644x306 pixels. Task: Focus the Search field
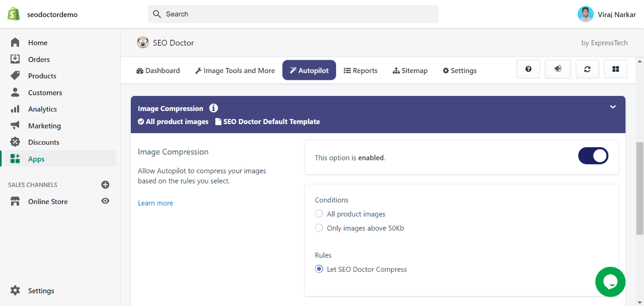coord(293,14)
